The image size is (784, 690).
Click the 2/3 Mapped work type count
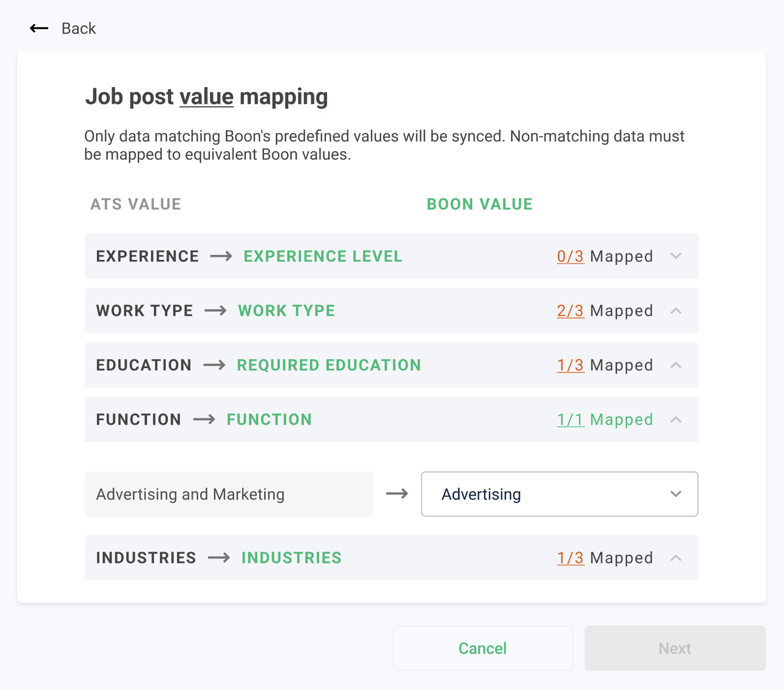[605, 311]
